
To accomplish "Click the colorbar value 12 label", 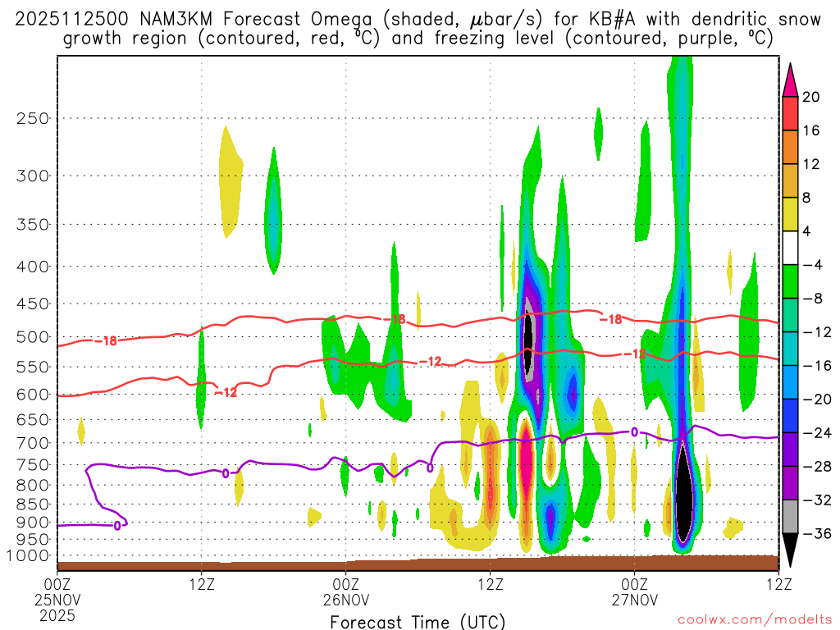I will click(x=811, y=164).
